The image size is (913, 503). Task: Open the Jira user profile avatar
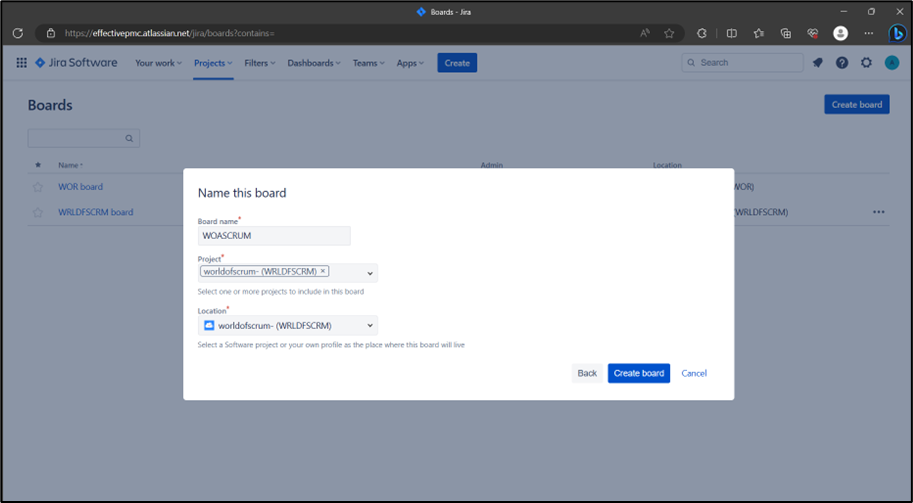pyautogui.click(x=891, y=63)
